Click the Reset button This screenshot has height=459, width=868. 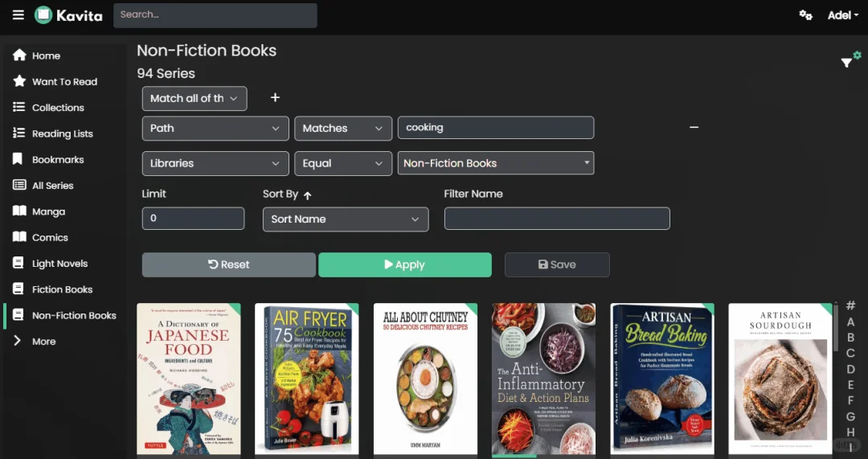(x=228, y=264)
